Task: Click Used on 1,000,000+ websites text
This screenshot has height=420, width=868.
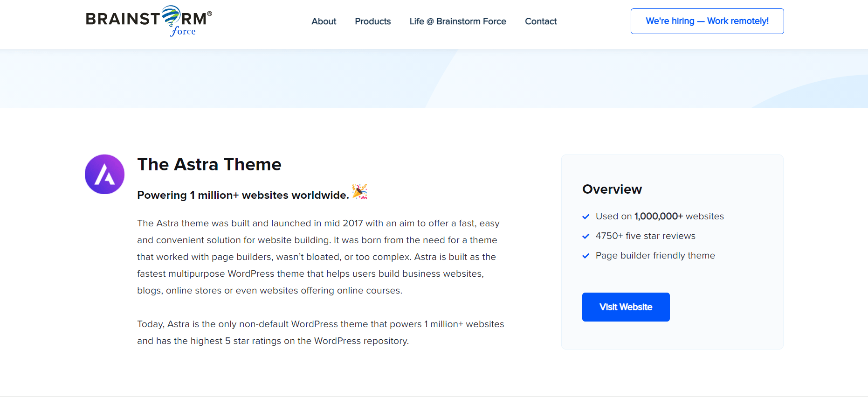Action: pyautogui.click(x=660, y=216)
